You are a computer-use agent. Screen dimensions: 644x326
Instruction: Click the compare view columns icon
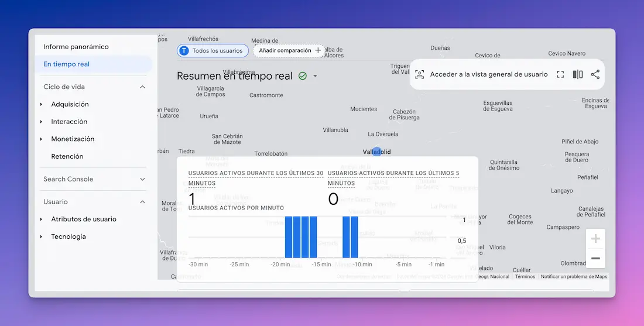click(x=578, y=74)
